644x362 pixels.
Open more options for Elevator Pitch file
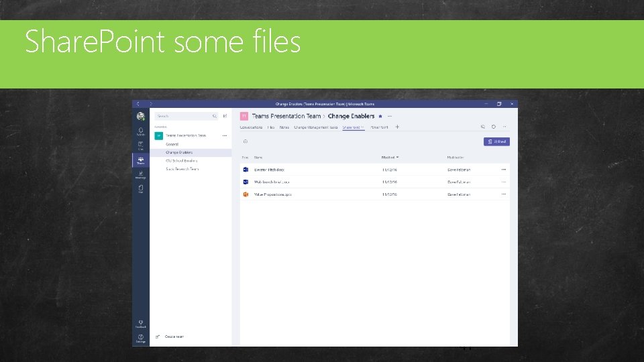(x=504, y=170)
